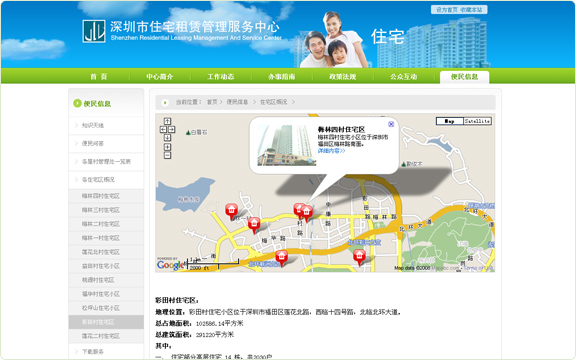The width and height of the screenshot is (576, 360).
Task: Click the breadcrumb green arrow icon
Action: pos(165,102)
